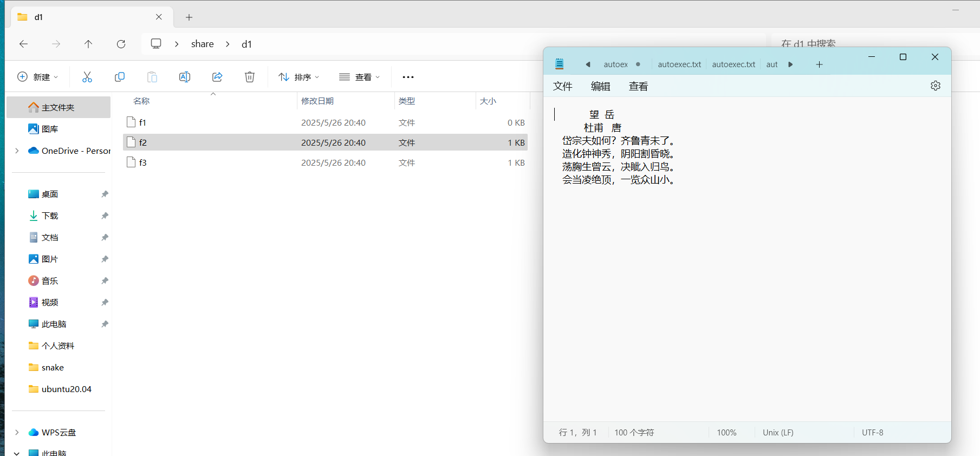Image resolution: width=980 pixels, height=456 pixels.
Task: Open Notepad 查看 menu
Action: click(x=638, y=86)
